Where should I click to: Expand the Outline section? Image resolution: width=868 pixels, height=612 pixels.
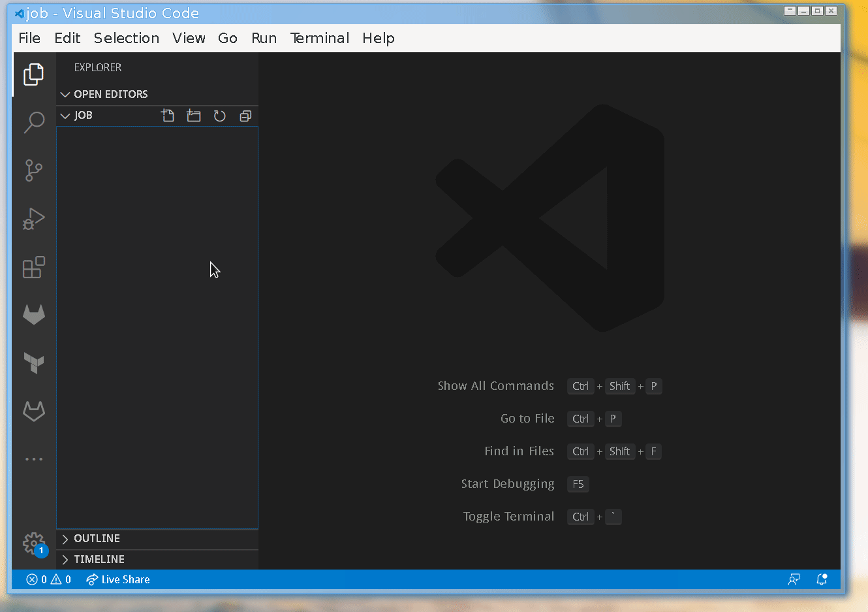tap(157, 538)
